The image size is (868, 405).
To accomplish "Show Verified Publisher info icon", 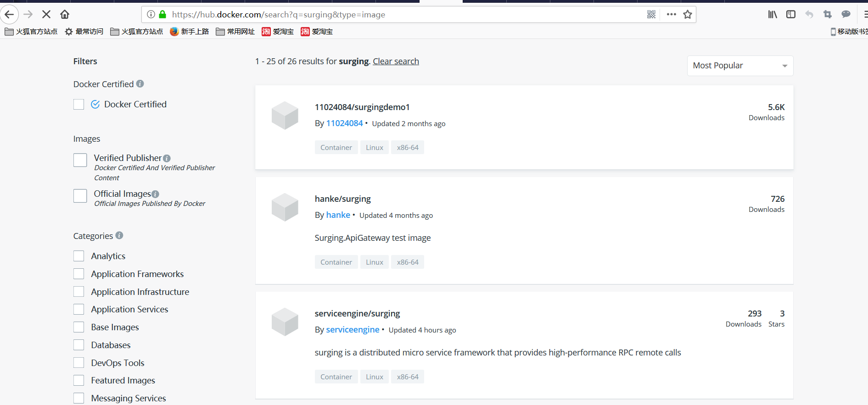I will [x=167, y=158].
